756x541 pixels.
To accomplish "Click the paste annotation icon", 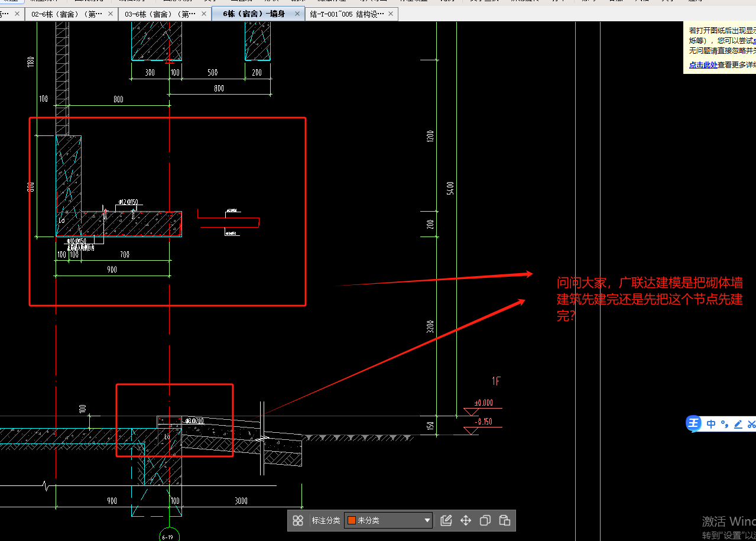I will [x=504, y=520].
